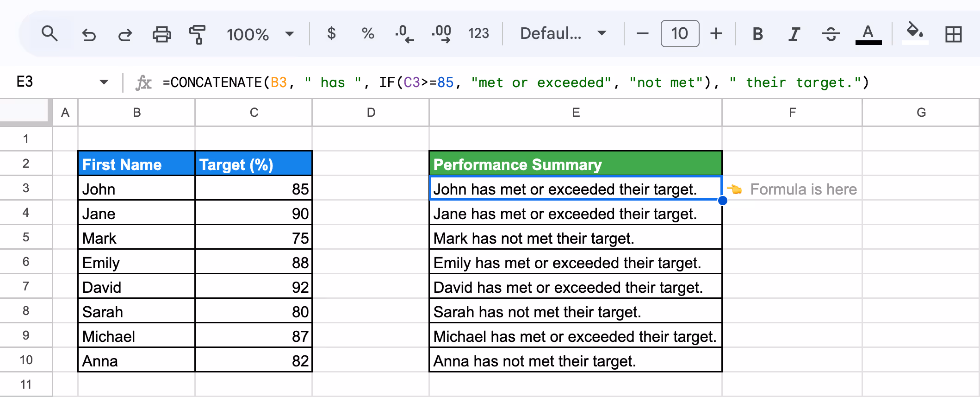
Task: Click the select-all corner box
Action: click(x=25, y=112)
